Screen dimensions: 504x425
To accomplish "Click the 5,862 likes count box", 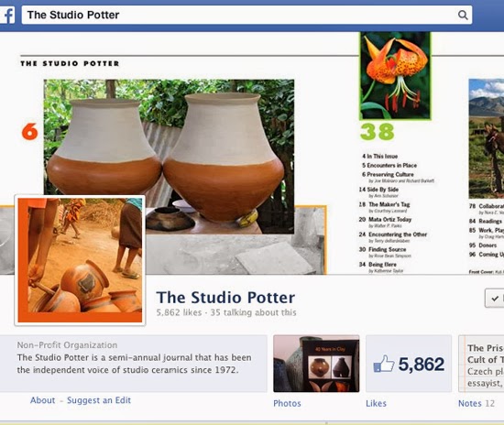I will [x=409, y=364].
